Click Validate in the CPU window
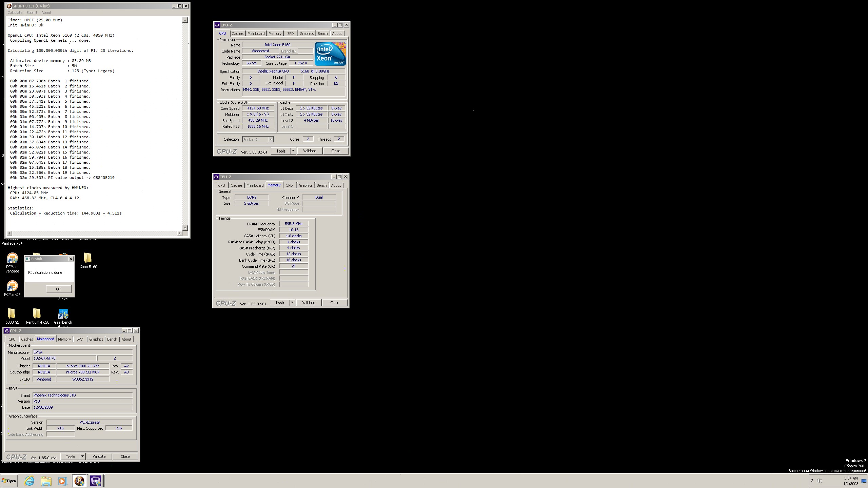 (310, 151)
